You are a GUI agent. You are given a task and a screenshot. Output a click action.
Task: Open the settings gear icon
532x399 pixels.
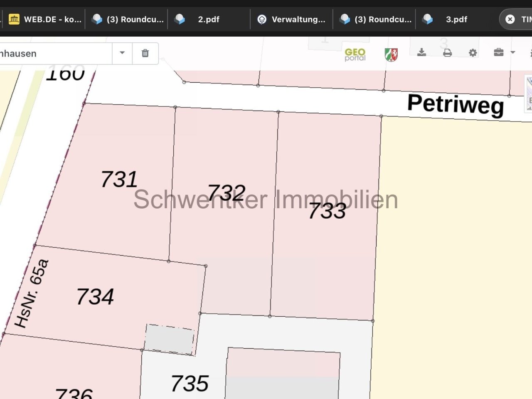[473, 52]
